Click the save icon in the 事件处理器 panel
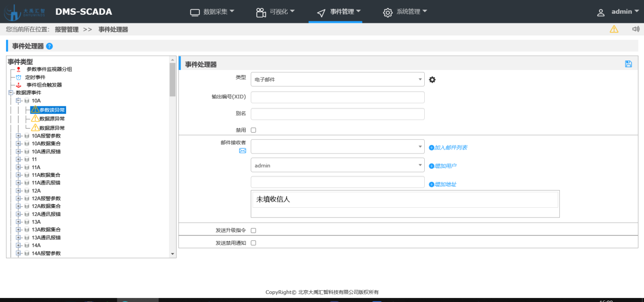 tap(628, 64)
